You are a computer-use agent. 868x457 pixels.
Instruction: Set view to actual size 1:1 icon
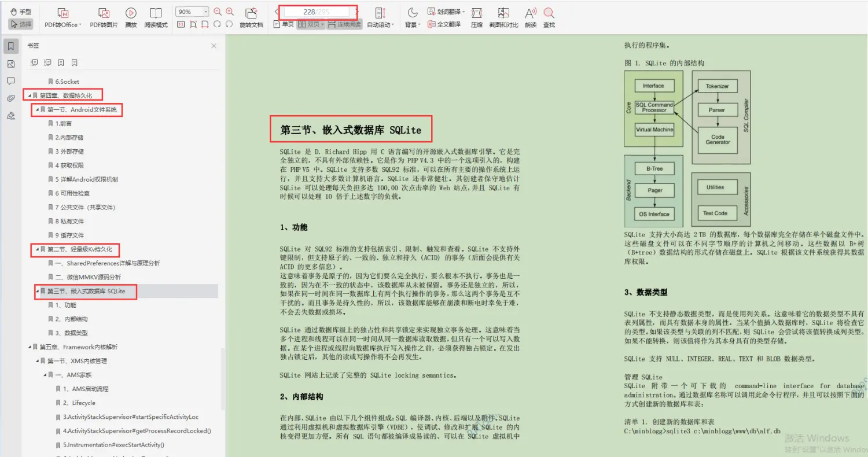coord(181,24)
